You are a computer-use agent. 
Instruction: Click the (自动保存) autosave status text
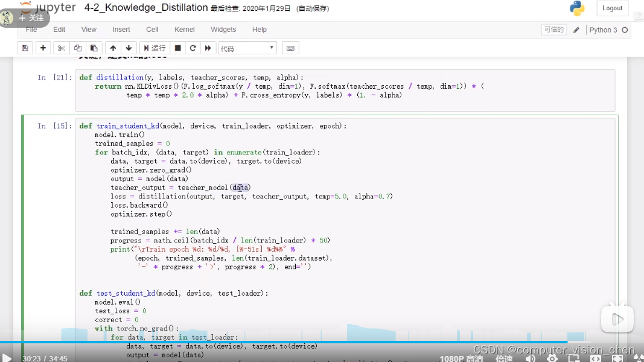tap(313, 8)
